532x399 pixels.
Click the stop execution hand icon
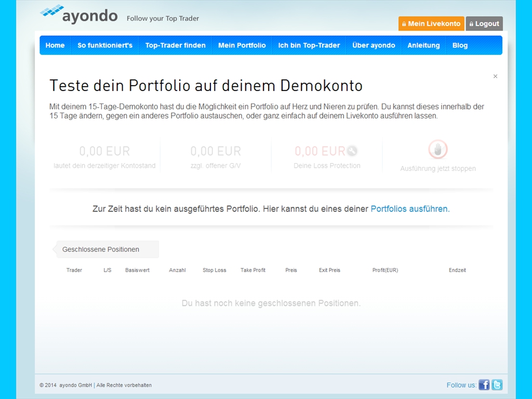[x=438, y=150]
